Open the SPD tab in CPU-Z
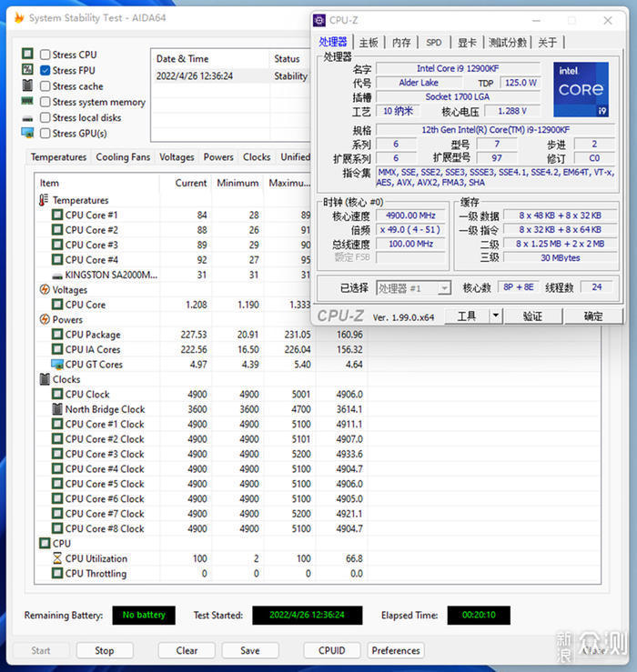 tap(434, 43)
